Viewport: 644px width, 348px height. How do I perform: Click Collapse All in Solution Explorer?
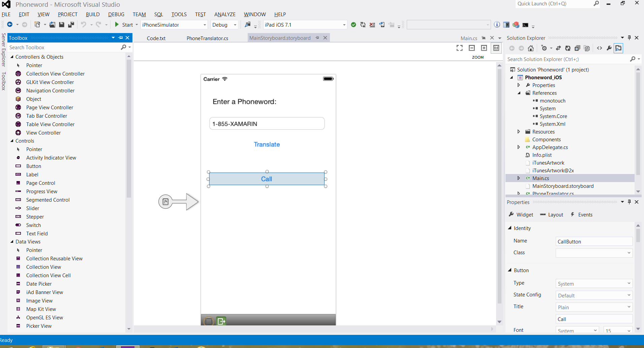[577, 48]
